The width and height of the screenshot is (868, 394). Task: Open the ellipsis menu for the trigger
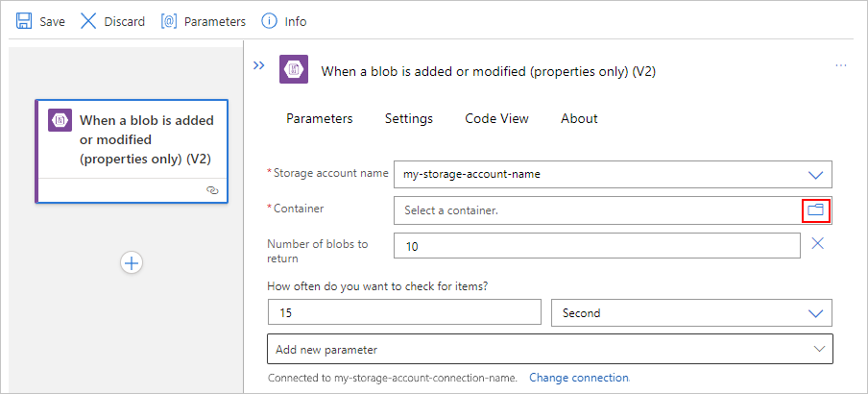pos(841,65)
